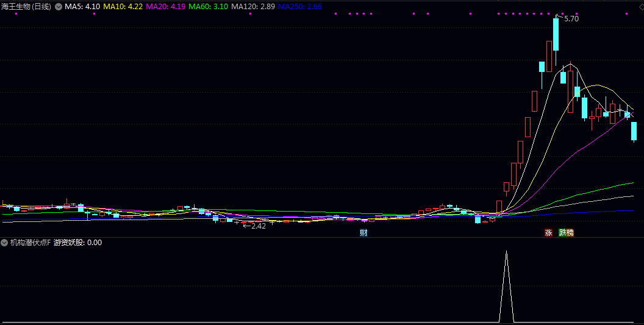Screen dimensions: 644x325
Task: Select the last cyan candlestick on the right
Action: tap(634, 131)
